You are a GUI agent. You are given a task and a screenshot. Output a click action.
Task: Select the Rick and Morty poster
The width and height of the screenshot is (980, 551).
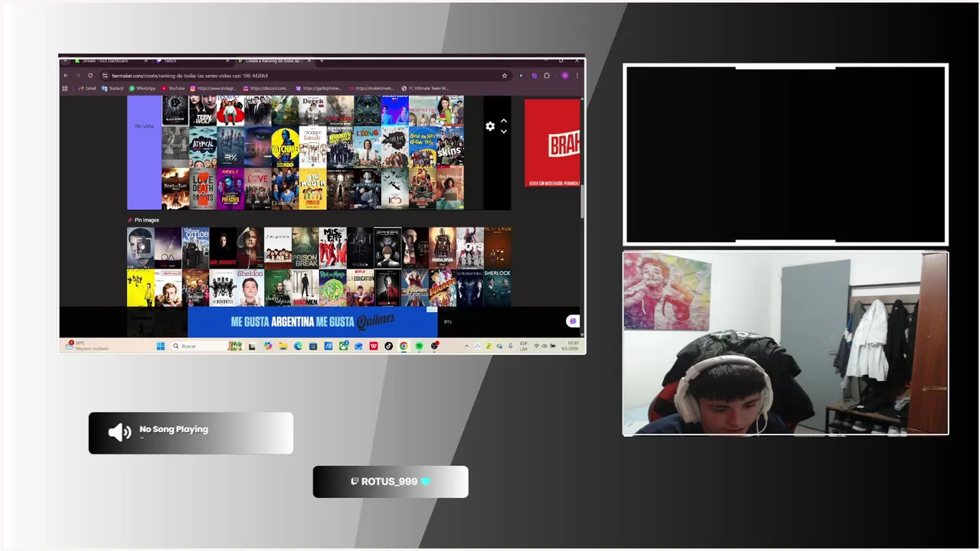pos(332,288)
